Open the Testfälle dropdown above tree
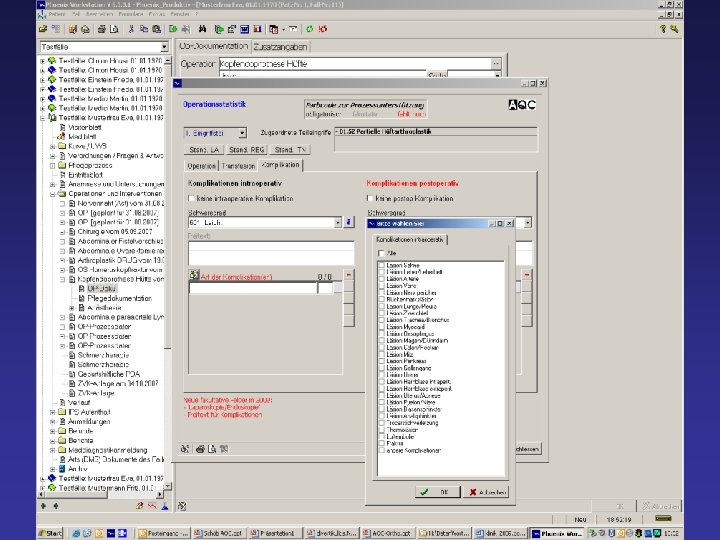Screen dimensions: 720x540 164,47
